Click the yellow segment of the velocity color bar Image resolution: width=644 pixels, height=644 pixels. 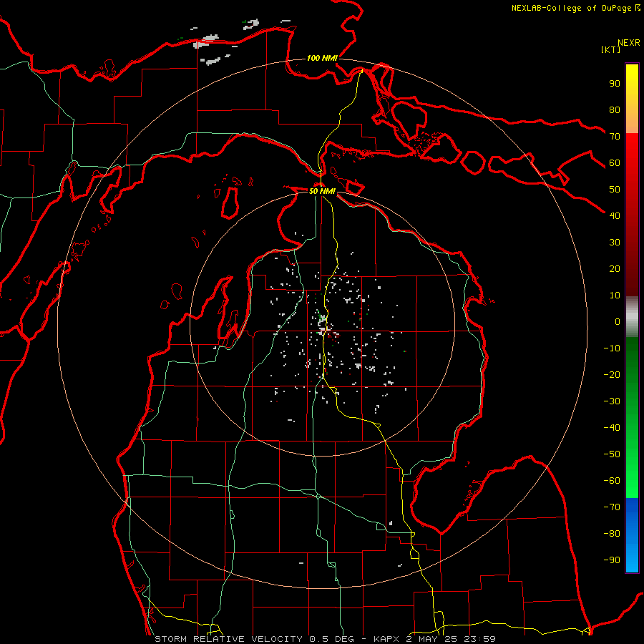click(x=632, y=99)
